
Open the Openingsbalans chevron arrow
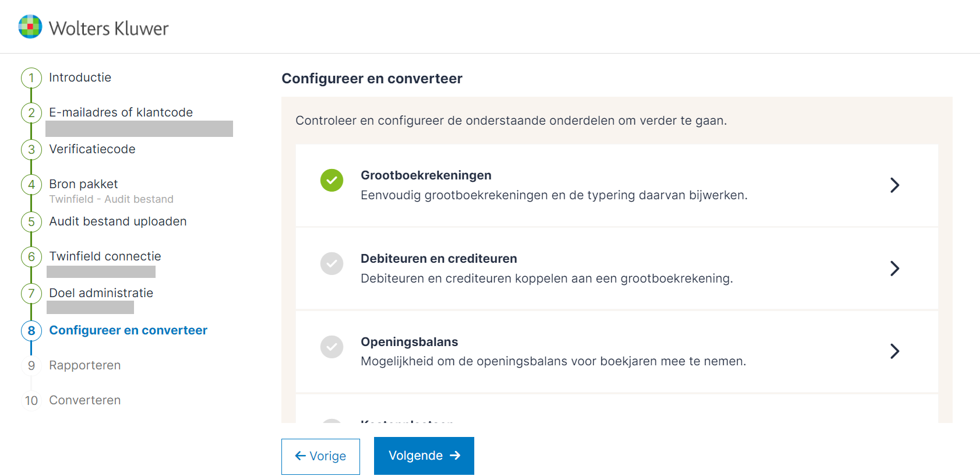click(895, 352)
